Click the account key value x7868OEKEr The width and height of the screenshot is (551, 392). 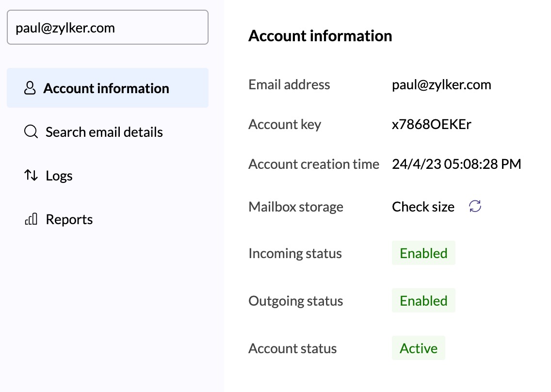(431, 124)
